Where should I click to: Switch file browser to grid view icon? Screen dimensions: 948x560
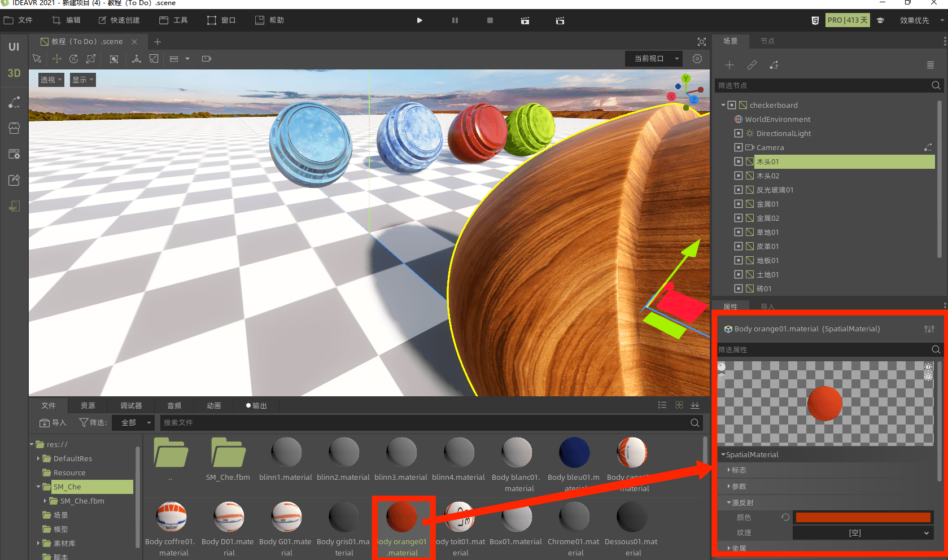679,405
